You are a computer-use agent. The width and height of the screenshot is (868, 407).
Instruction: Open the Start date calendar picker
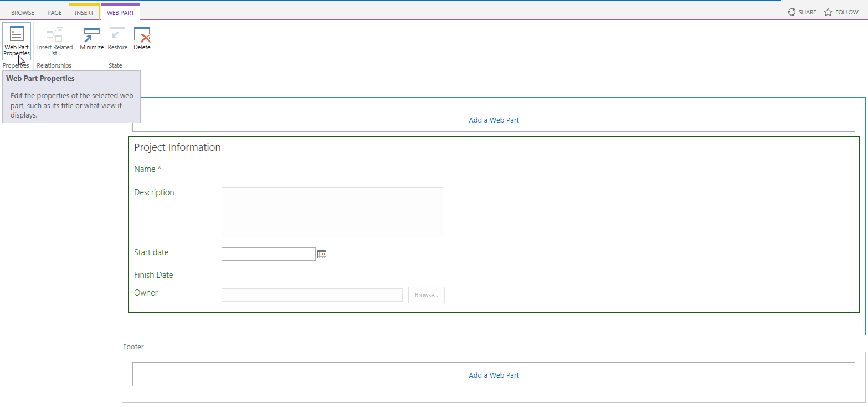(322, 253)
